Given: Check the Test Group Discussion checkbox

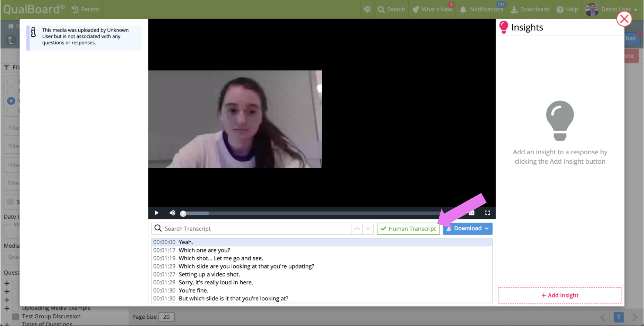Looking at the screenshot, I should point(15,317).
